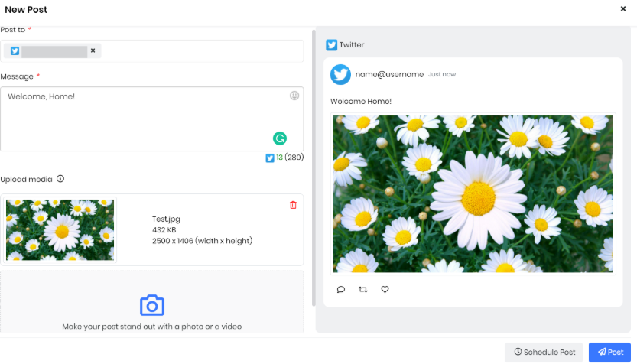Image resolution: width=637 pixels, height=364 pixels.
Task: Click the heart like icon in preview
Action: click(x=385, y=289)
